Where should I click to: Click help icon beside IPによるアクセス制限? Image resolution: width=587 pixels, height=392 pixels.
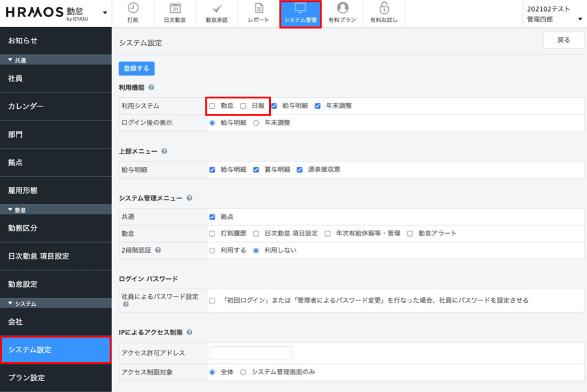pyautogui.click(x=189, y=333)
